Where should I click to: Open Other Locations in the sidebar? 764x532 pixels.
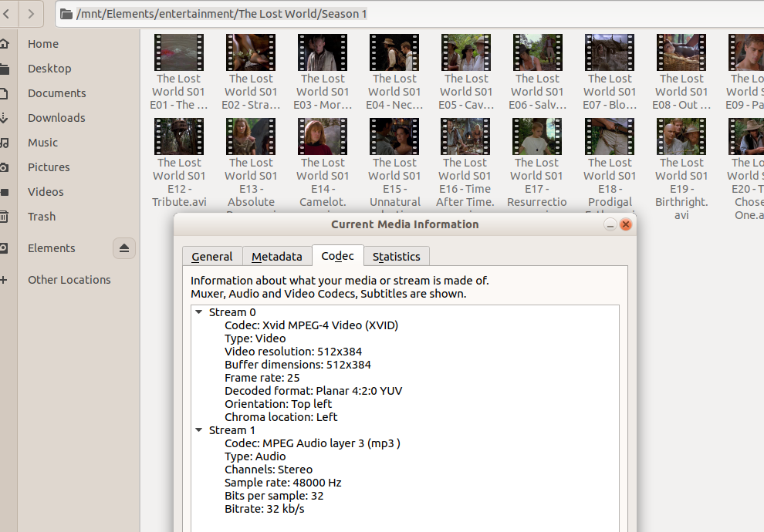pos(68,280)
